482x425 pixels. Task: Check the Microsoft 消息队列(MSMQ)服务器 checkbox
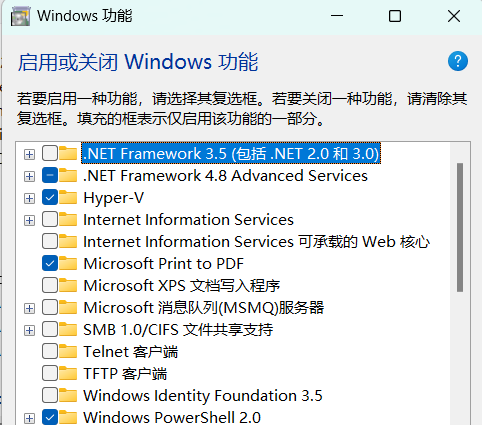(50, 308)
